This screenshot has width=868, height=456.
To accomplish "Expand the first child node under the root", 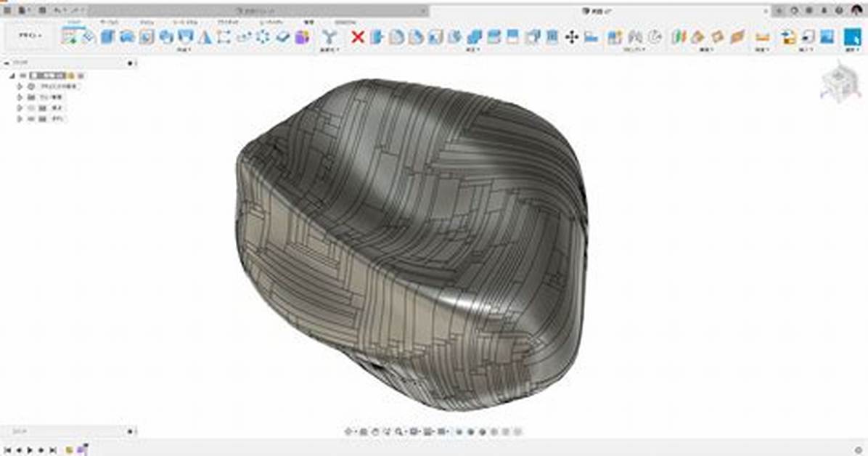I will pyautogui.click(x=20, y=87).
